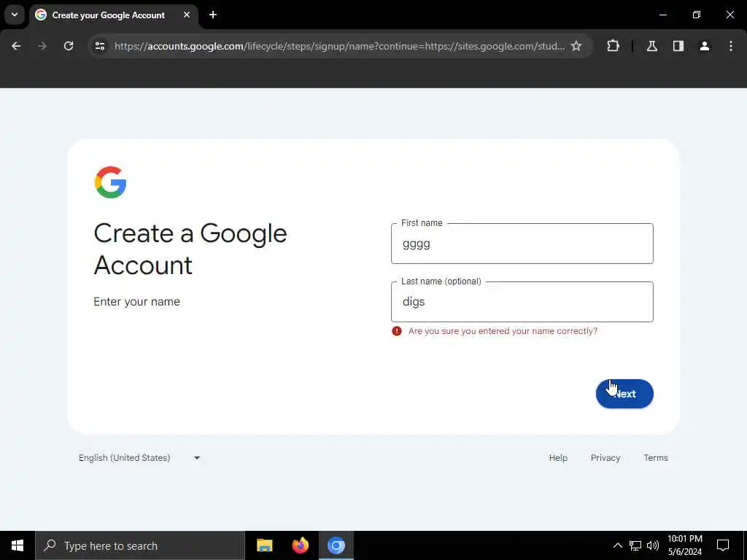Open the Chrome profile avatar icon
The height and width of the screenshot is (560, 747).
705,46
